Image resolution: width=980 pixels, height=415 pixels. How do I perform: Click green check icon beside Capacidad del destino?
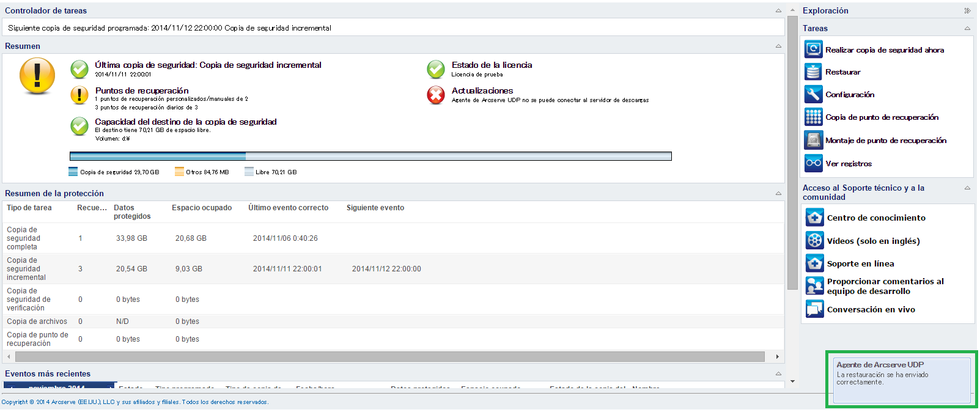79,126
